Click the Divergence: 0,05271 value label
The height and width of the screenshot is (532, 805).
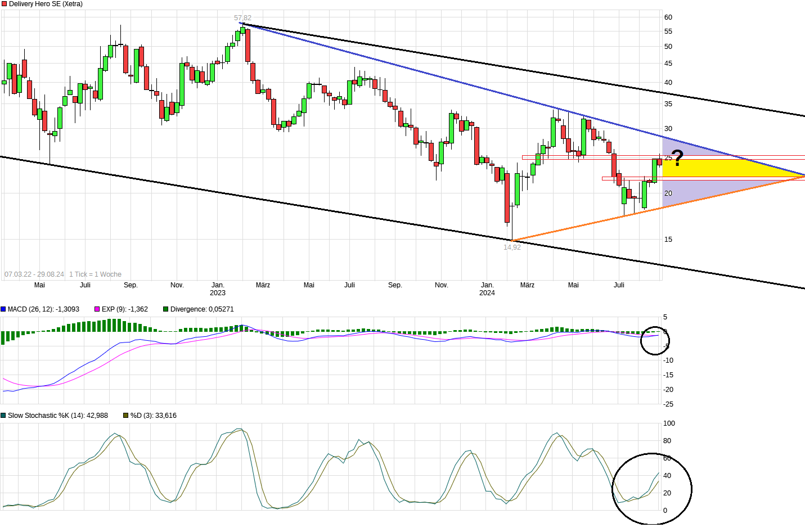(x=202, y=309)
